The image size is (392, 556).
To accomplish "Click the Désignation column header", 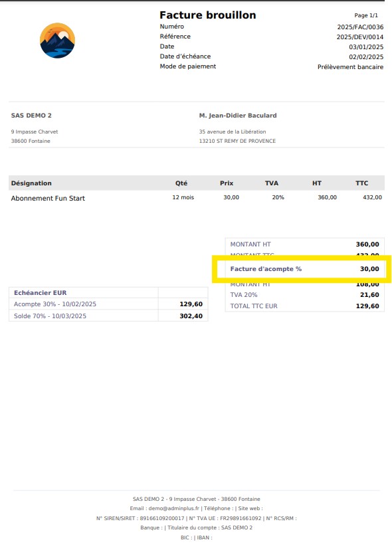I will pyautogui.click(x=31, y=183).
